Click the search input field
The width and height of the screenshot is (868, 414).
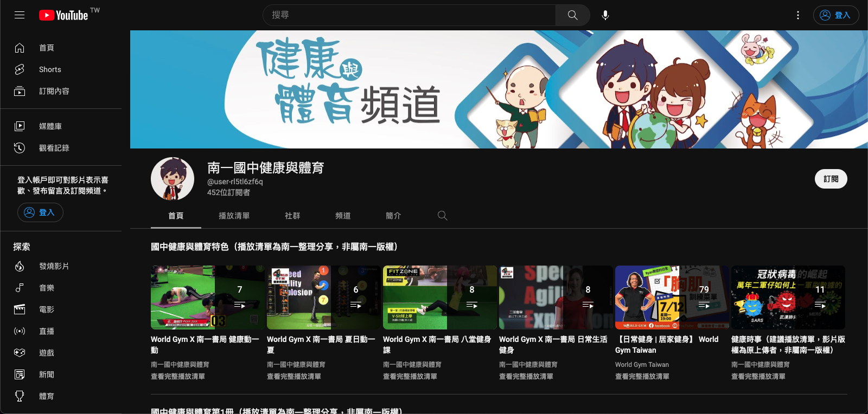click(x=410, y=15)
